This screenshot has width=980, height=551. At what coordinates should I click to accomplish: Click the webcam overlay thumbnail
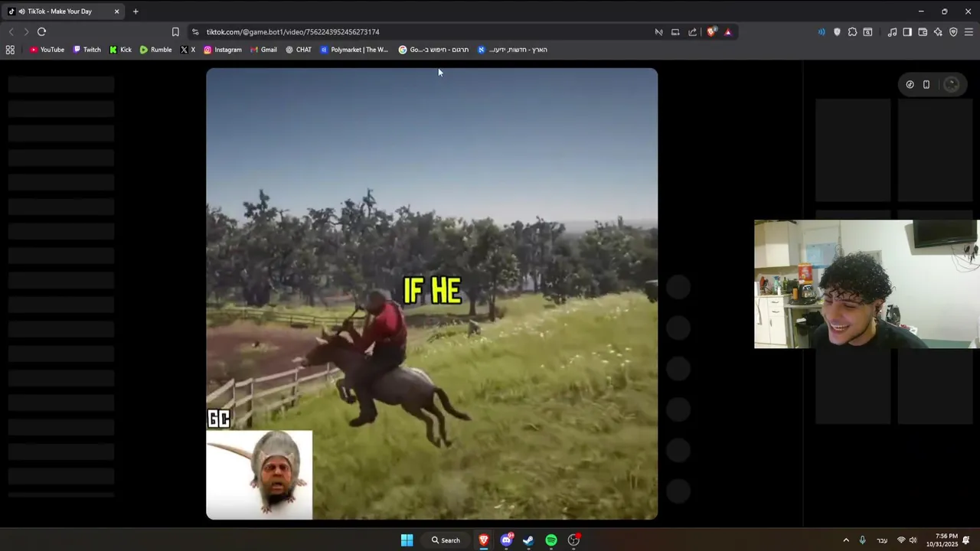(x=867, y=284)
